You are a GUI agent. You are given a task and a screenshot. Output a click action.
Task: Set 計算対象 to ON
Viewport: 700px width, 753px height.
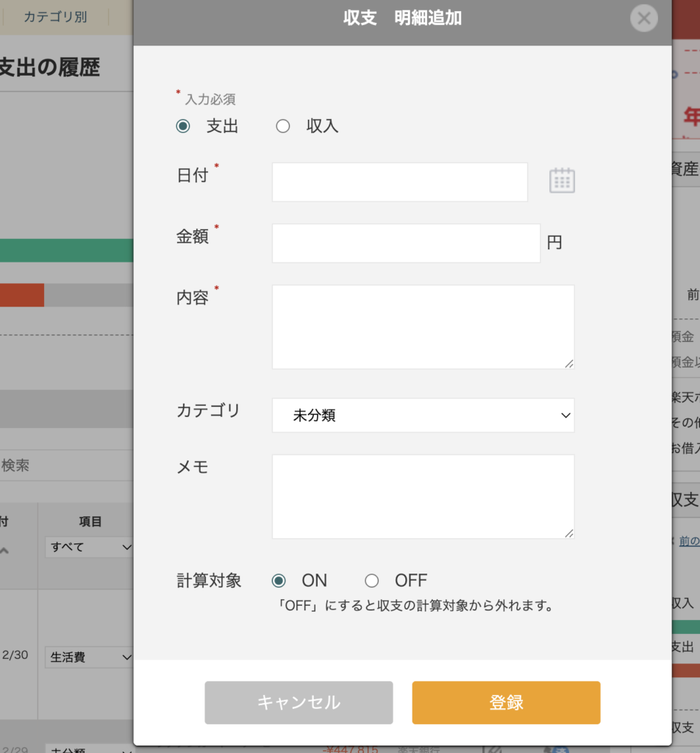279,581
